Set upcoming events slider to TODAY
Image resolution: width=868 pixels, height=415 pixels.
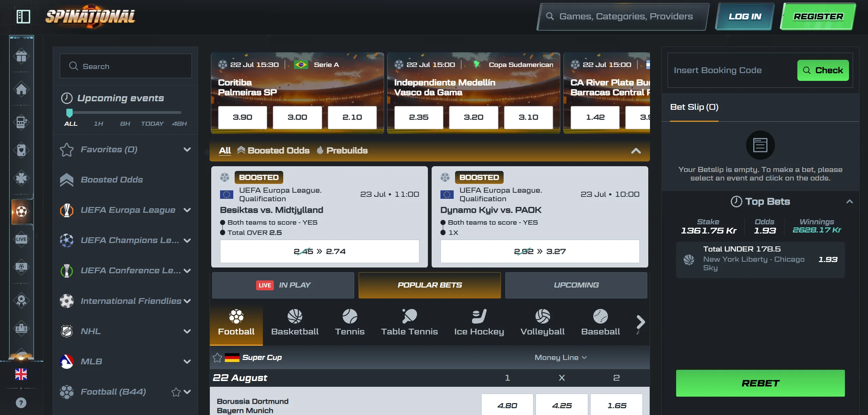point(152,124)
